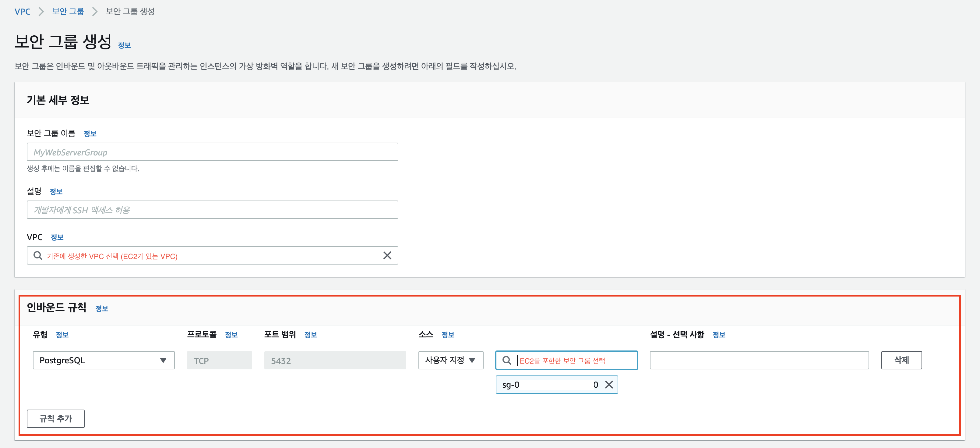Click the 삭제 button for the rule
This screenshot has height=448, width=980.
[901, 360]
